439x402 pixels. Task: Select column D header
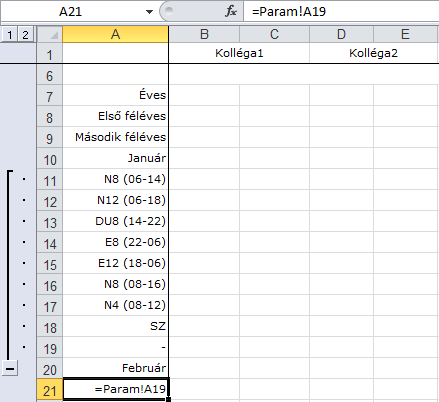pyautogui.click(x=341, y=34)
